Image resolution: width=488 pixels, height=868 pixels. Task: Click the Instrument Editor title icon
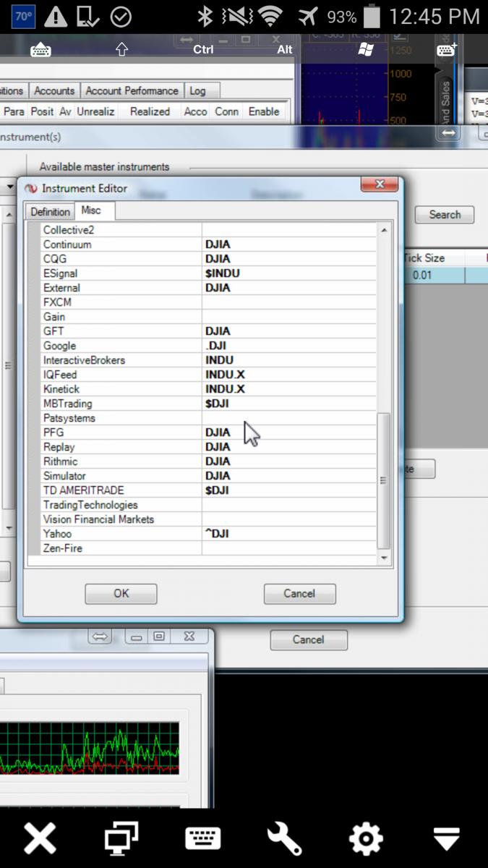click(30, 188)
